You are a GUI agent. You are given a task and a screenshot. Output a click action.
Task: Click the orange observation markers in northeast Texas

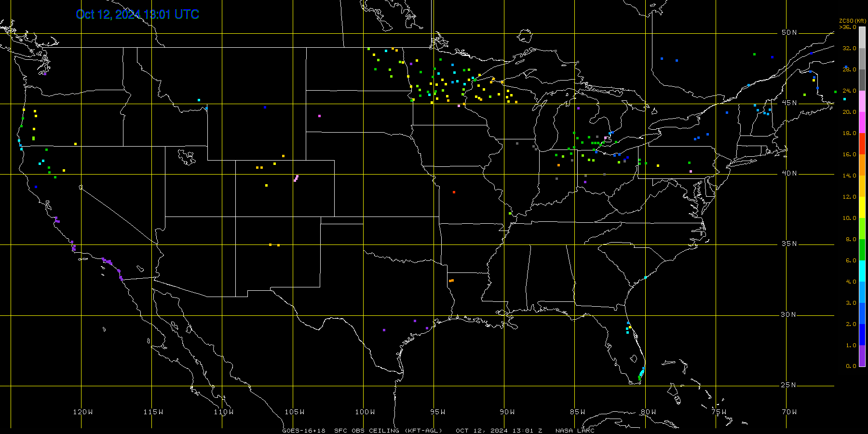coord(451,280)
